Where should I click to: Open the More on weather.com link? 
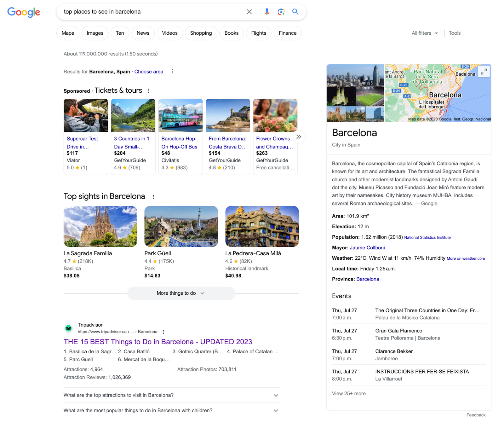[x=466, y=258]
